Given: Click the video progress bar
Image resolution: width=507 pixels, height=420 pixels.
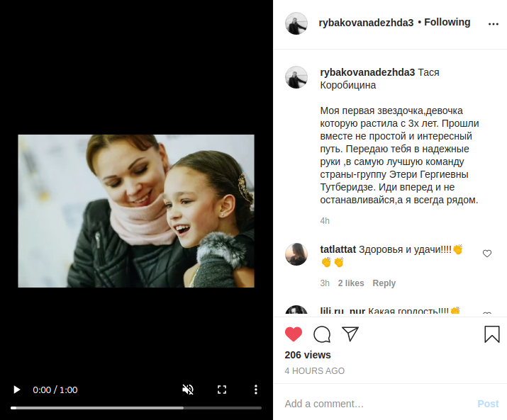Looking at the screenshot, I should click(x=136, y=408).
